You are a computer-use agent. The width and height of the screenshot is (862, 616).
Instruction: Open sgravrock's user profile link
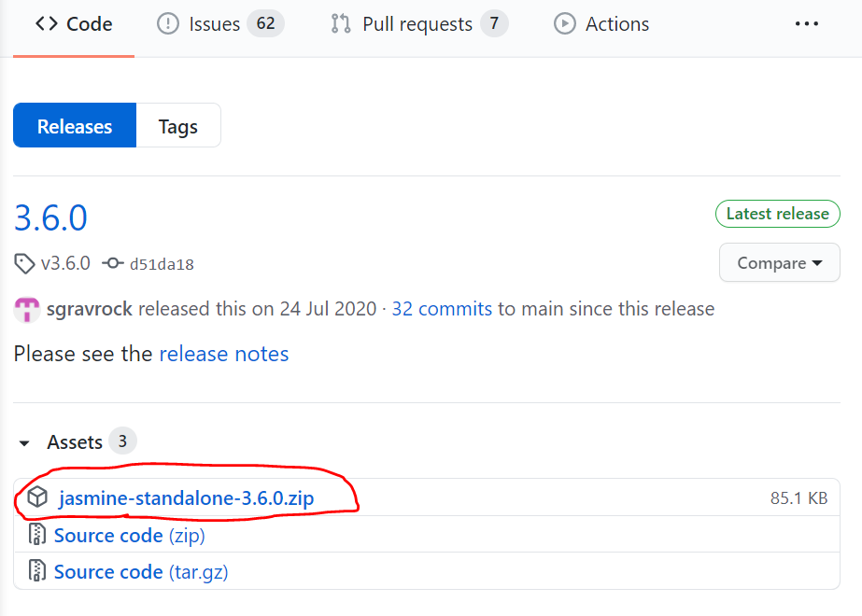(x=89, y=309)
